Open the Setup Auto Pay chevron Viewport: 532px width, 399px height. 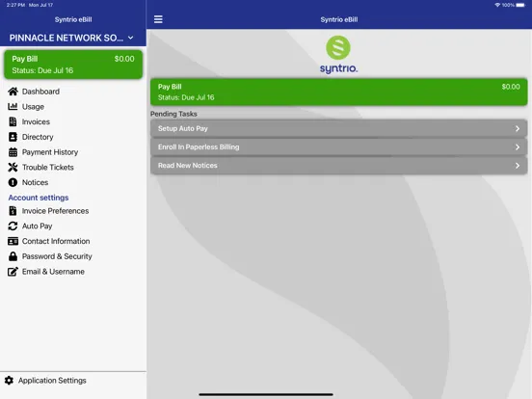(518, 128)
